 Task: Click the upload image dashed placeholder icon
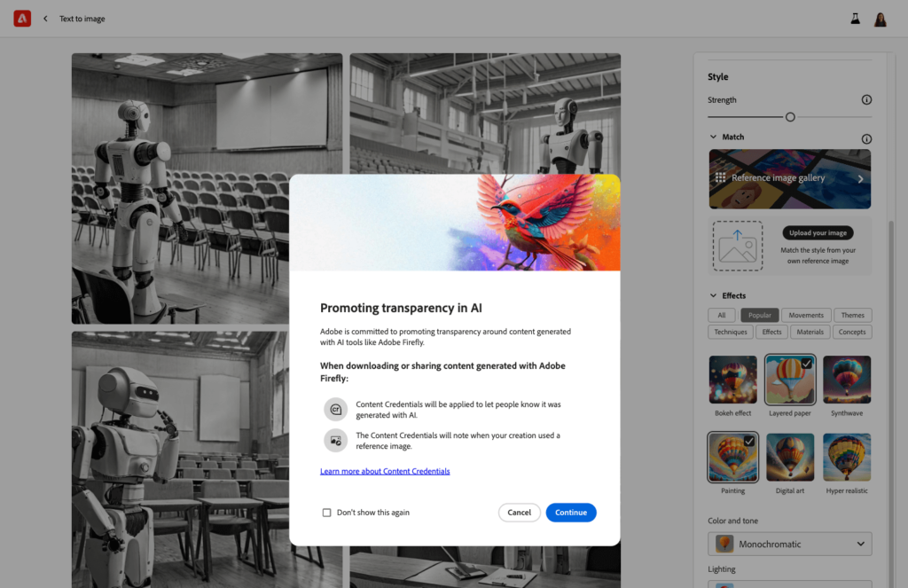pyautogui.click(x=737, y=246)
